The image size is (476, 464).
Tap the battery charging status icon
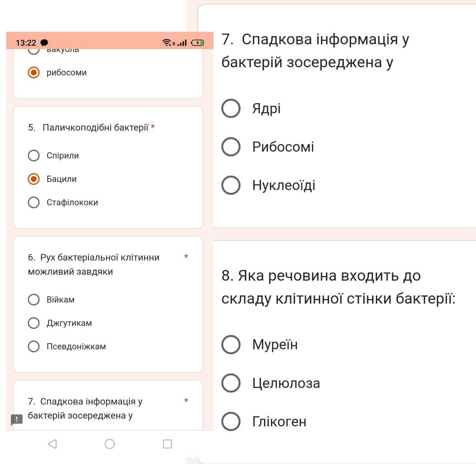(198, 43)
